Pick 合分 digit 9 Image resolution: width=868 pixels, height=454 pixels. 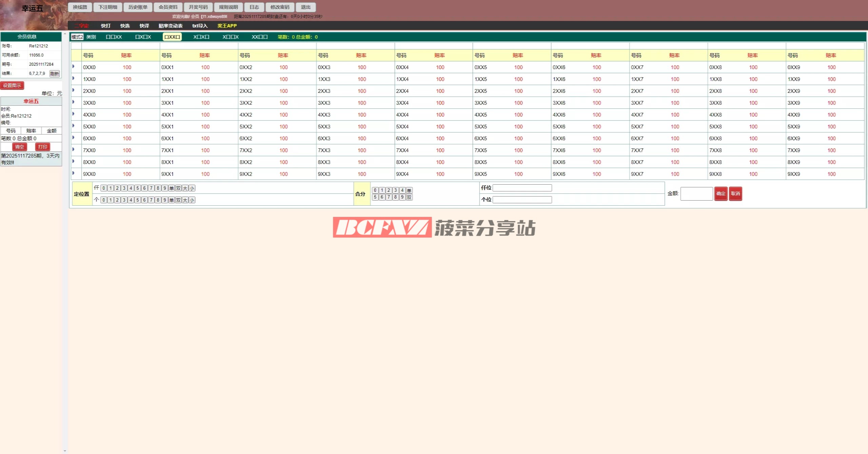tap(402, 197)
